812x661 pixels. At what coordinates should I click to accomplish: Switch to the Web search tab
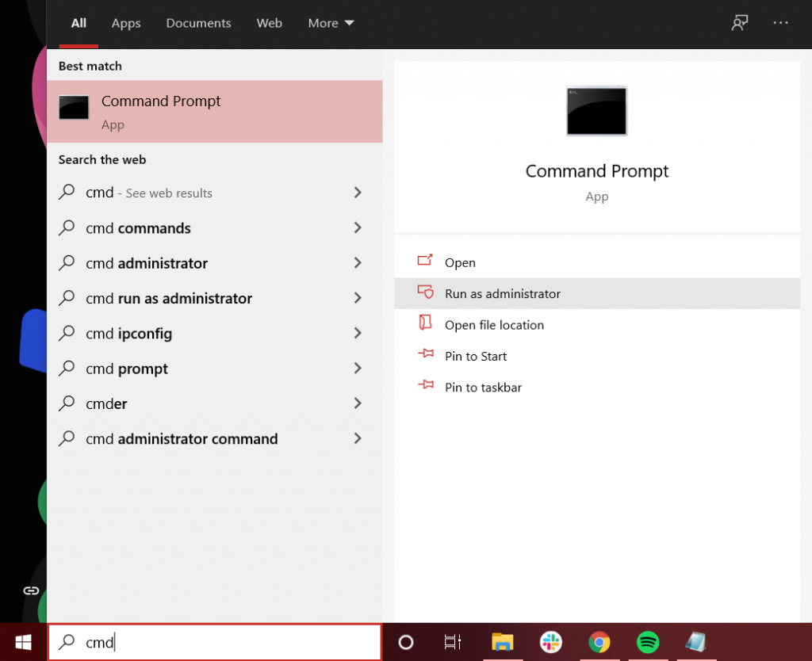[269, 23]
